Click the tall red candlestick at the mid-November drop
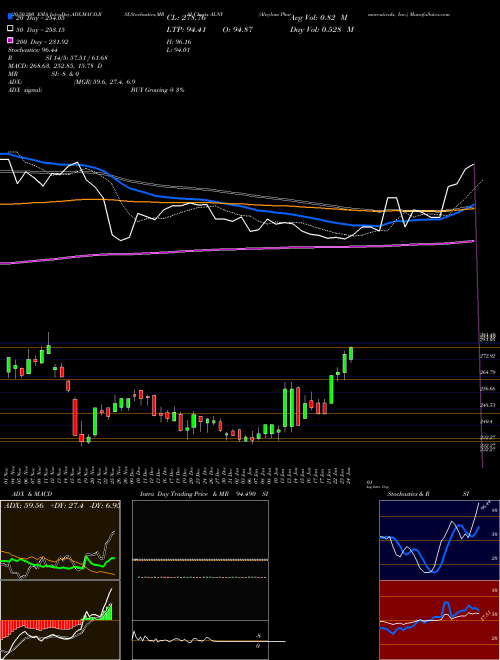500x660 pixels. (x=75, y=417)
